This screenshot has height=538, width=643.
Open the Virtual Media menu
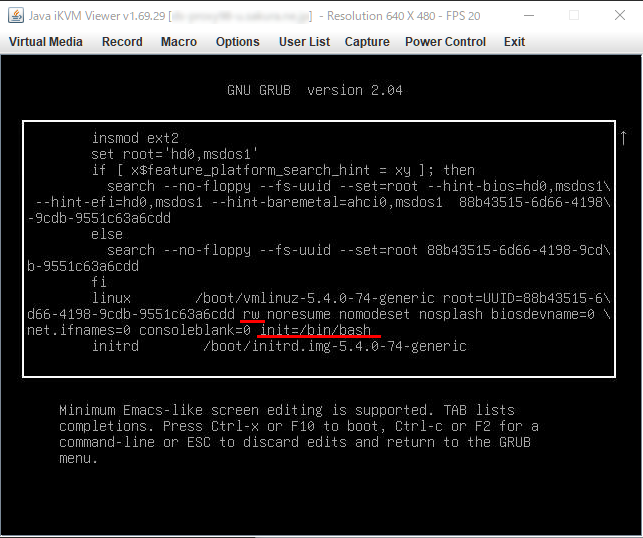click(x=45, y=42)
